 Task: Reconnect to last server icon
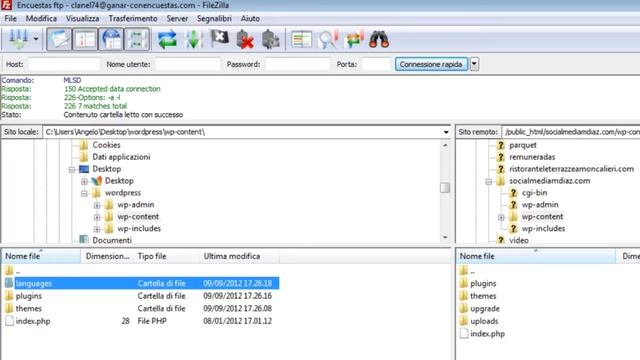click(271, 39)
